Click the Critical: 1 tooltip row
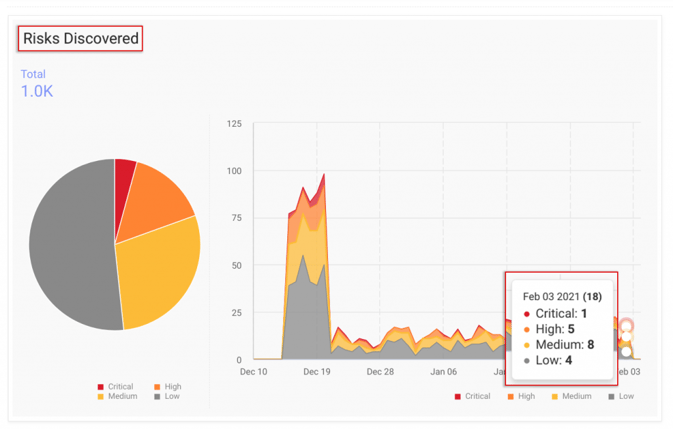The height and width of the screenshot is (429, 673). point(555,314)
